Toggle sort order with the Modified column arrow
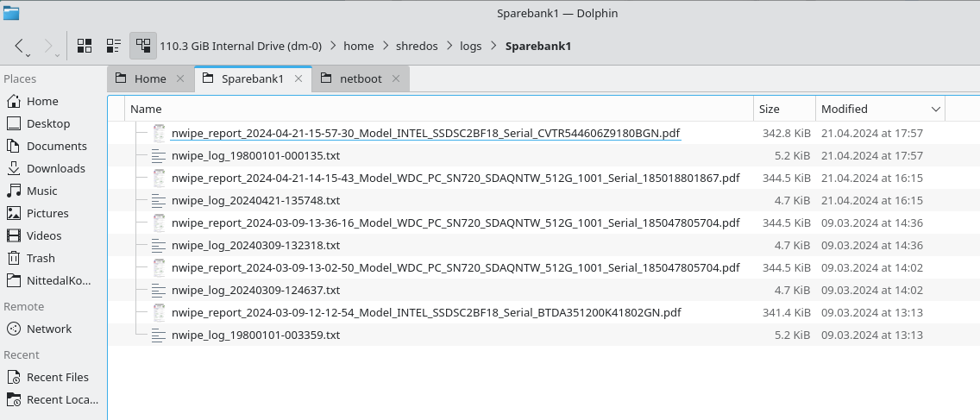The width and height of the screenshot is (980, 420). click(936, 110)
